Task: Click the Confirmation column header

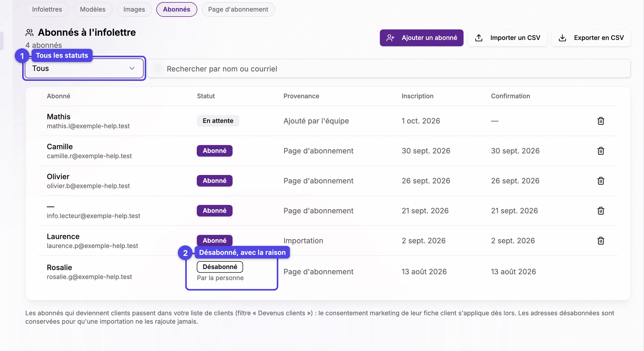Action: (510, 96)
